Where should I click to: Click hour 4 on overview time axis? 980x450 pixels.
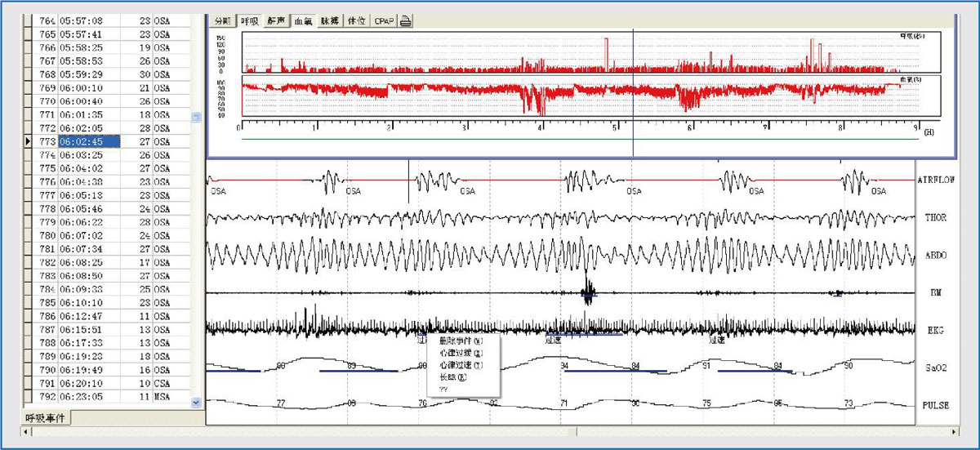[540, 127]
